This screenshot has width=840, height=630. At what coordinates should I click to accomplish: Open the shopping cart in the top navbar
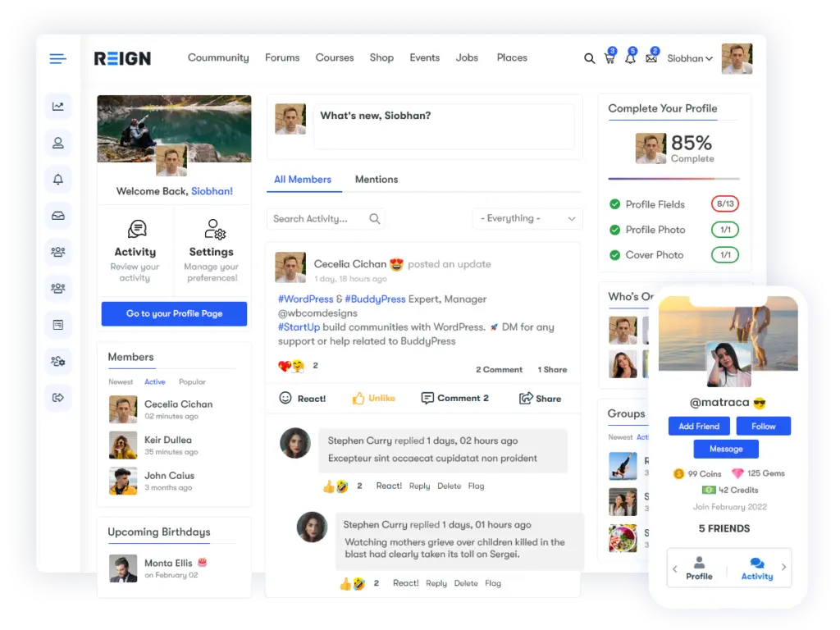(x=609, y=59)
